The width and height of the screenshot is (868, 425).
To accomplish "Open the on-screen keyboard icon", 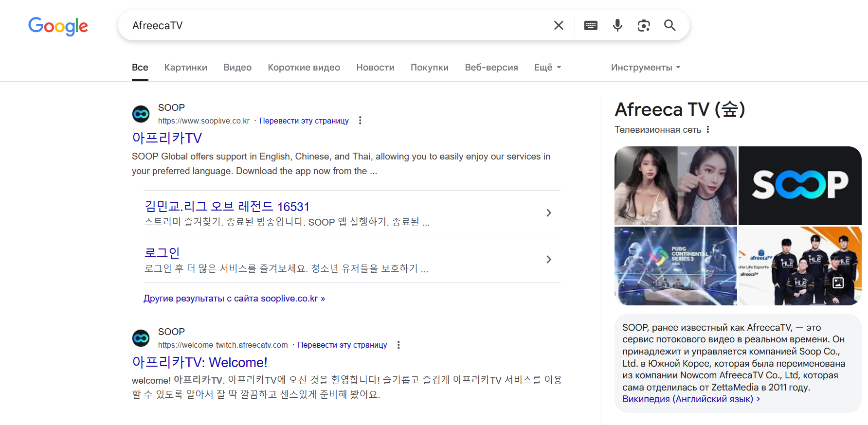I will [591, 25].
